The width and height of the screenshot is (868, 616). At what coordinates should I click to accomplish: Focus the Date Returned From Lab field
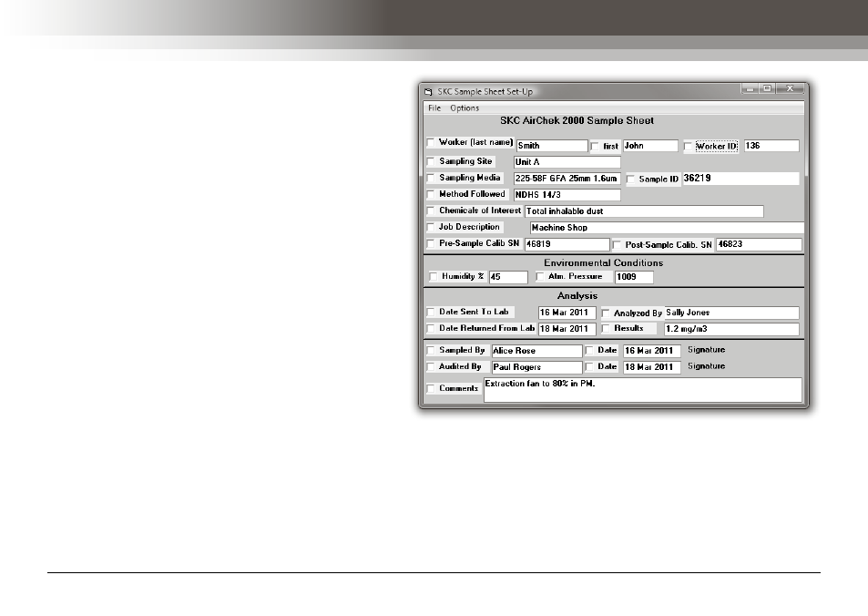click(567, 329)
